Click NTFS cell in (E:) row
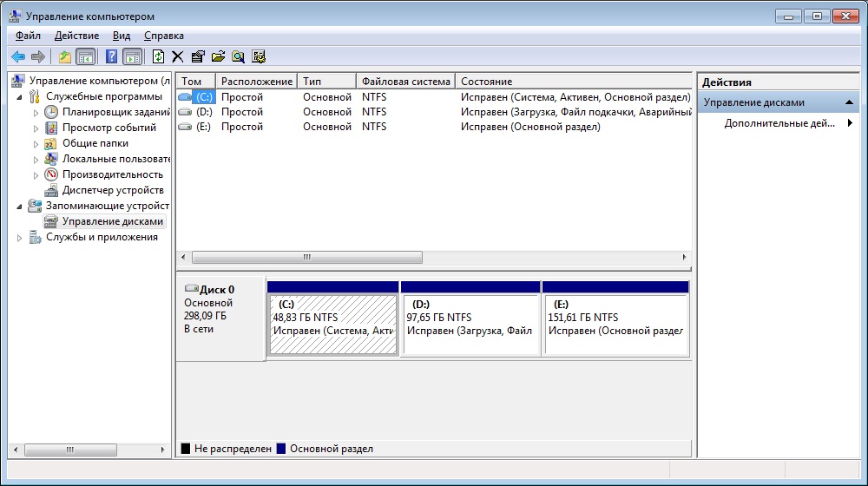Screen dimensions: 868x486 374,127
